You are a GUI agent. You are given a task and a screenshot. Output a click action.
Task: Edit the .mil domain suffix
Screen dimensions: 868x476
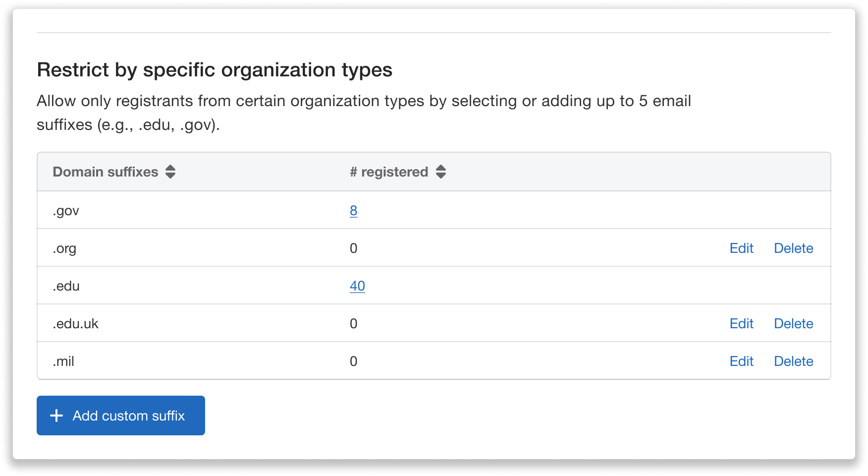[x=741, y=361]
